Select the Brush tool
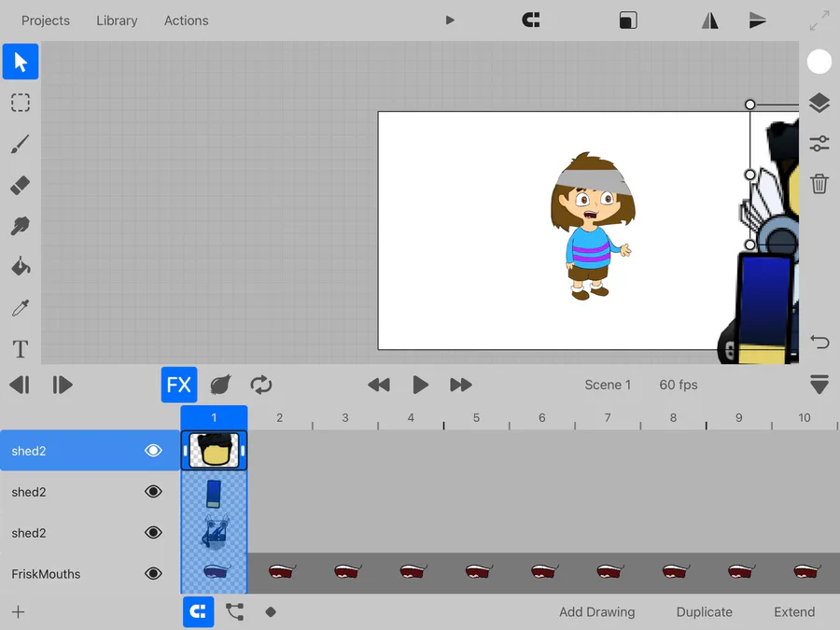Viewport: 840px width, 630px height. 21,144
